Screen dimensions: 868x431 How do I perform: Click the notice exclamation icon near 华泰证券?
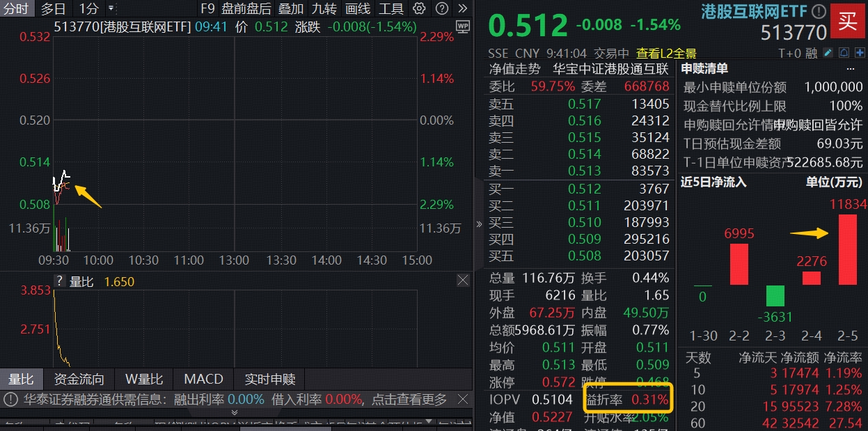point(10,400)
